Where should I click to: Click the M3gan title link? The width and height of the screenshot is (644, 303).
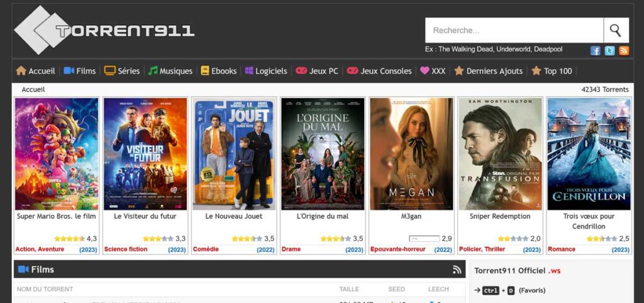pyautogui.click(x=411, y=216)
